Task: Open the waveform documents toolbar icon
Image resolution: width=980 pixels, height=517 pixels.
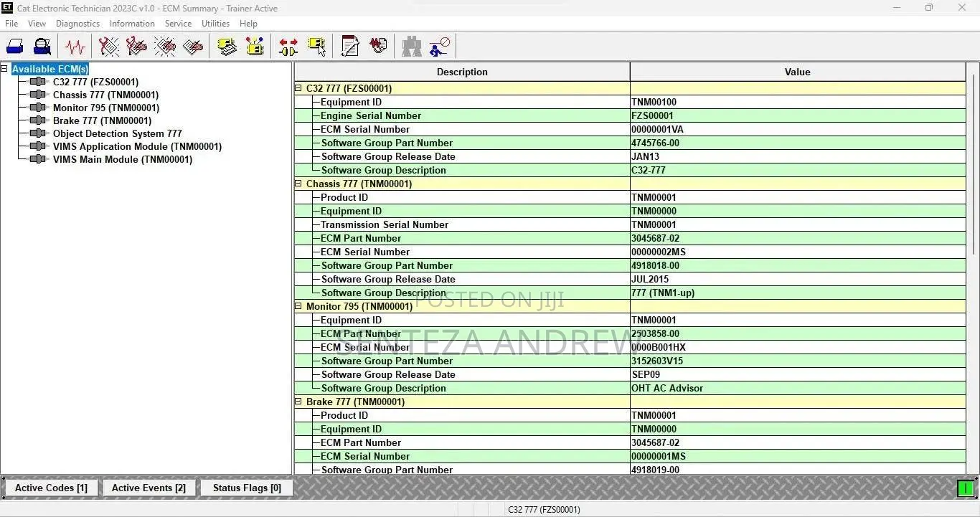Action: (378, 47)
